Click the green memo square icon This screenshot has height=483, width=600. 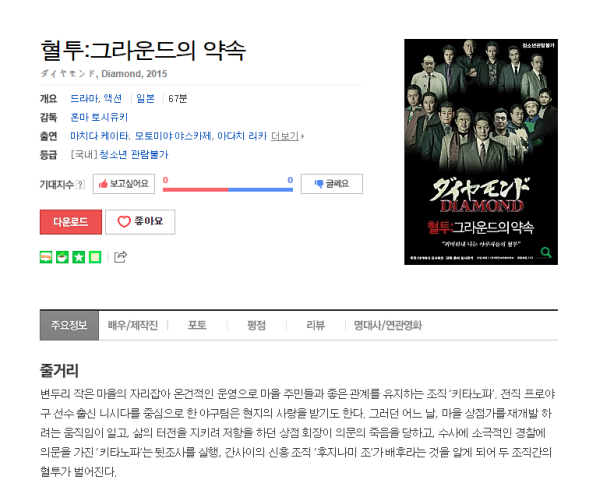tap(95, 257)
